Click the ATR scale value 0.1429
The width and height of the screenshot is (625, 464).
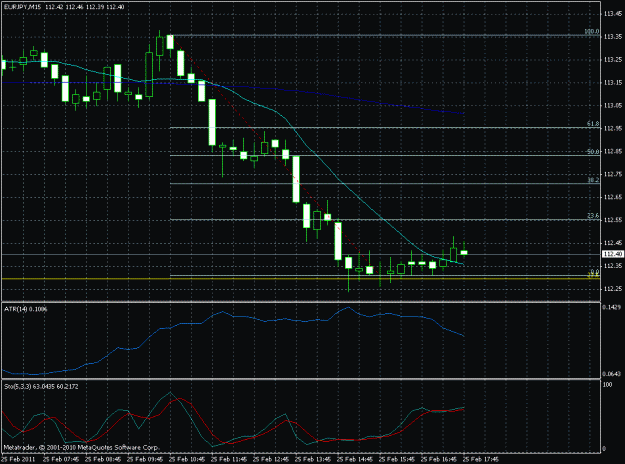[x=612, y=307]
